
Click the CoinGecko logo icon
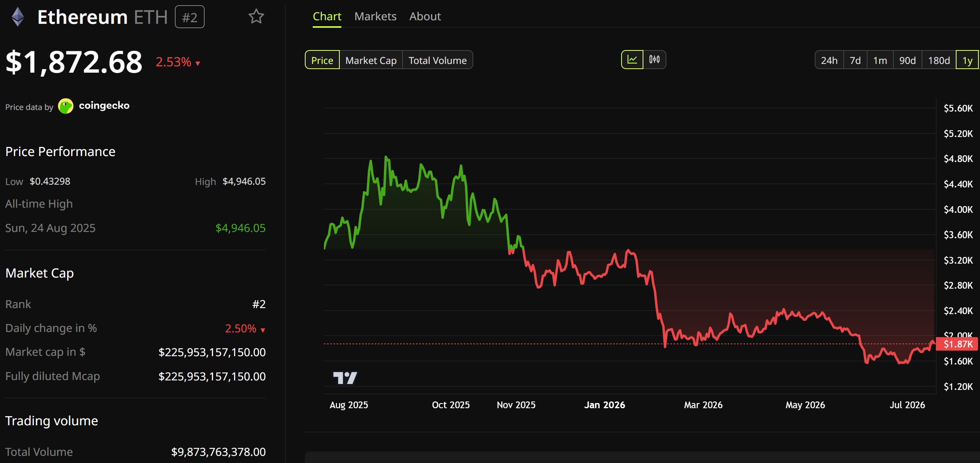66,106
